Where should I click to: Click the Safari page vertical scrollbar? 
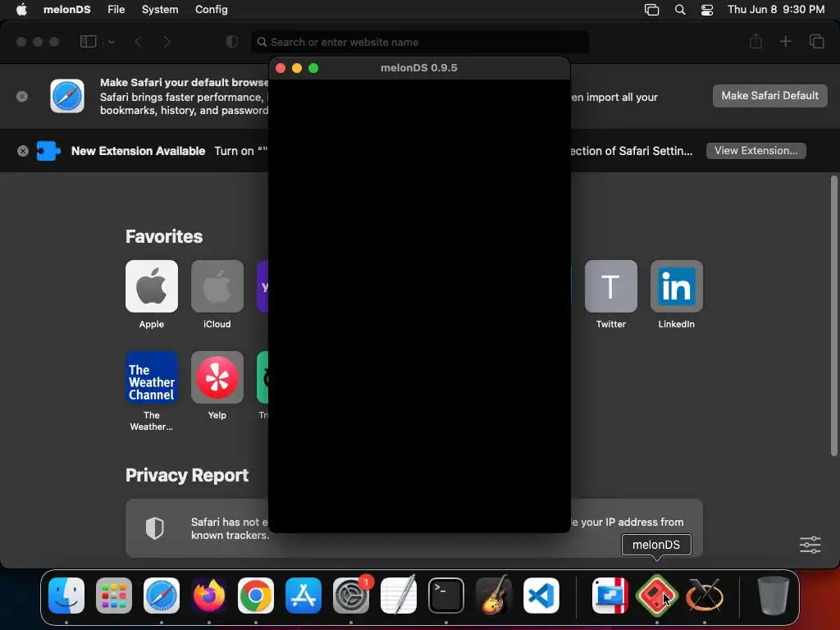(x=833, y=316)
